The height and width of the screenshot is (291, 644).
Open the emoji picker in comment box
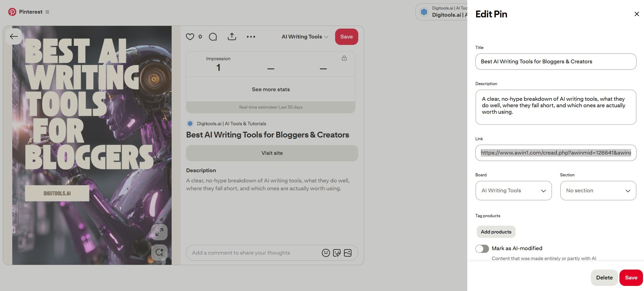pos(326,253)
